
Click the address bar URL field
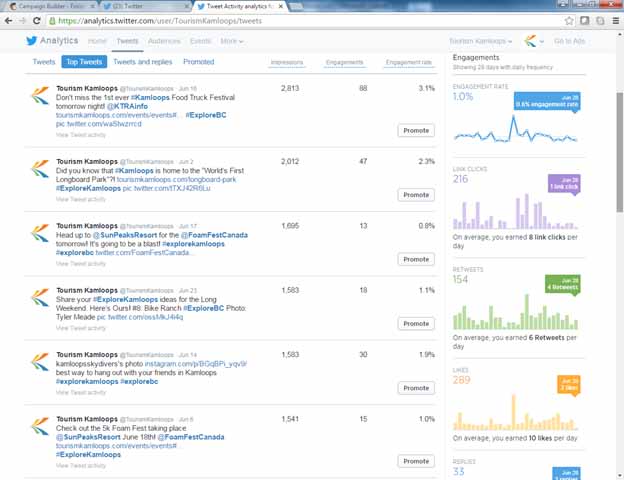click(x=302, y=21)
